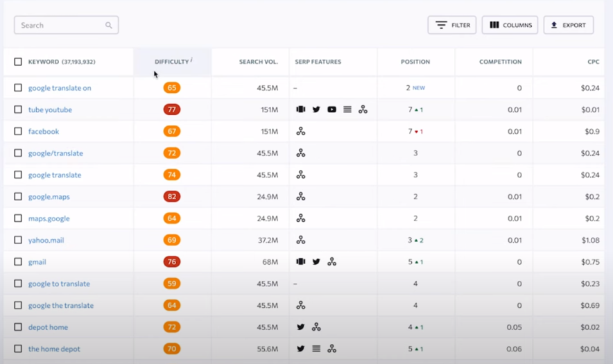Click the Twitter icon in depot home row
This screenshot has height=364, width=613.
coord(301,327)
